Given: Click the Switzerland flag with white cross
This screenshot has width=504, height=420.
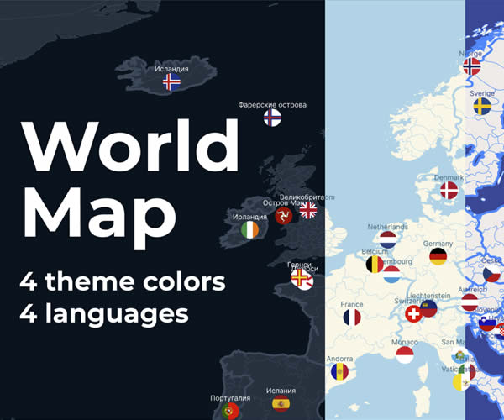Looking at the screenshot, I should coord(412,313).
